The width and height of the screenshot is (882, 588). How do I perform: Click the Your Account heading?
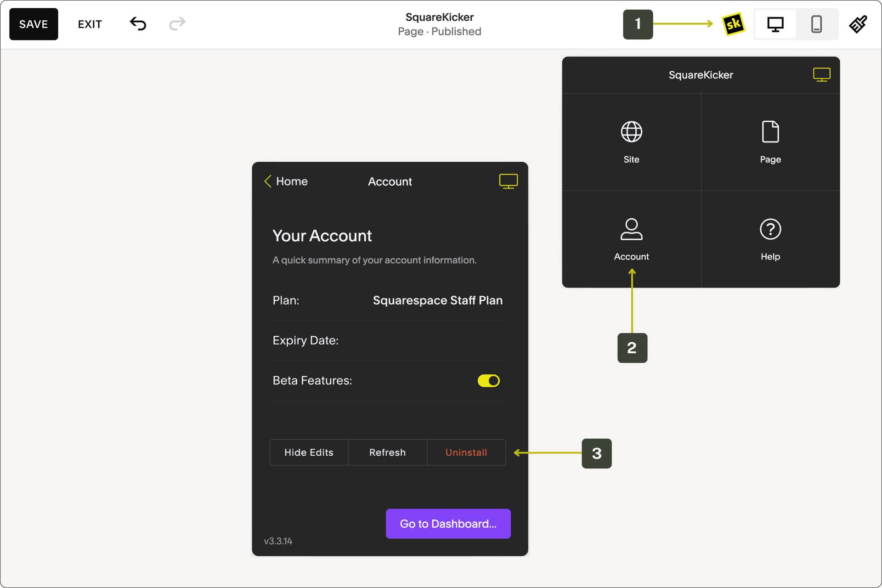click(322, 236)
